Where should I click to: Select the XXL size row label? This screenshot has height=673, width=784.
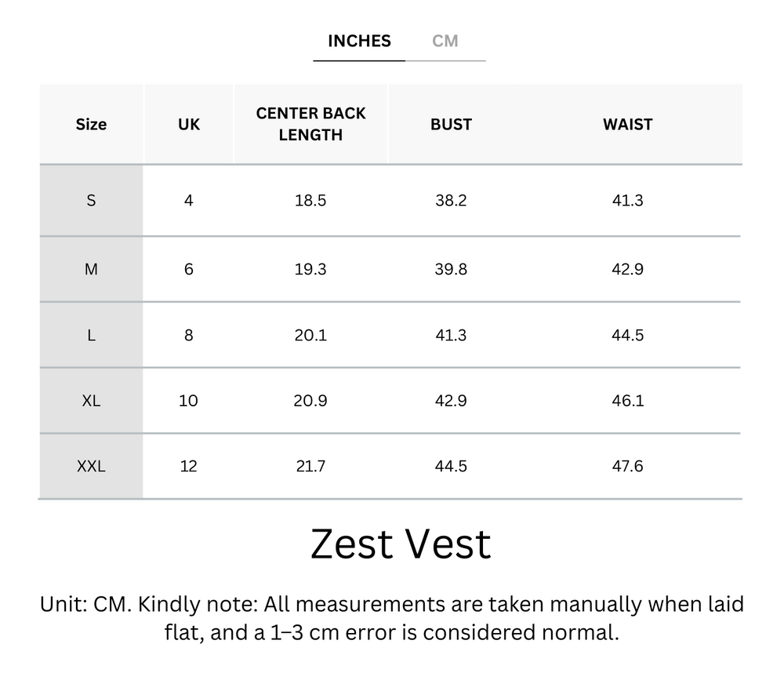pyautogui.click(x=91, y=466)
